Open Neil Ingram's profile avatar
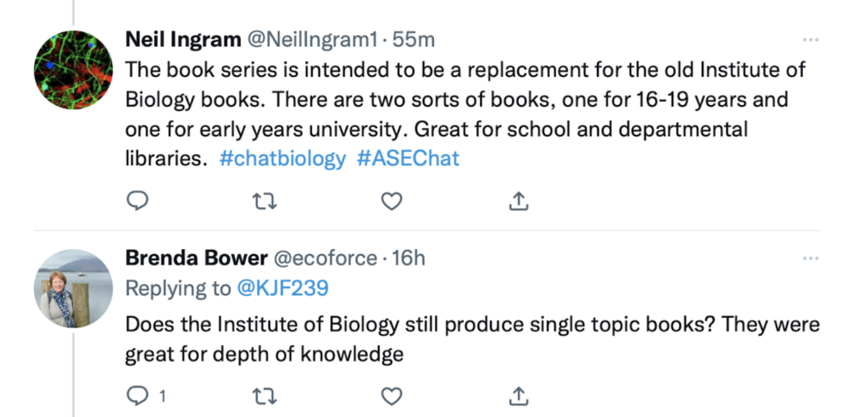The image size is (868, 417). coord(73,69)
